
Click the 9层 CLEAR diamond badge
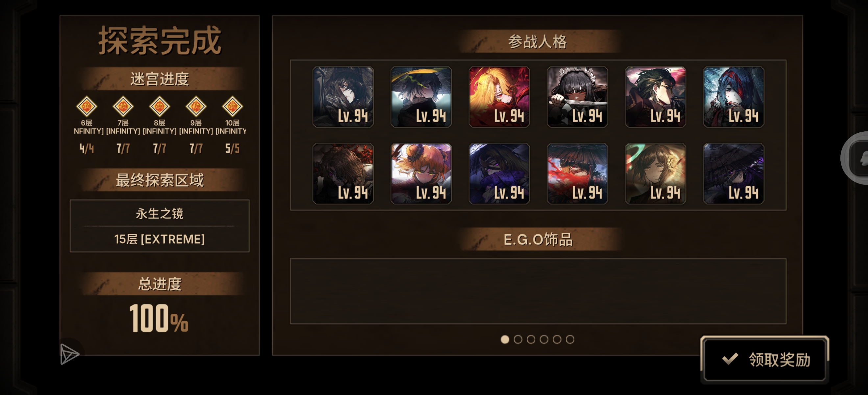[196, 107]
